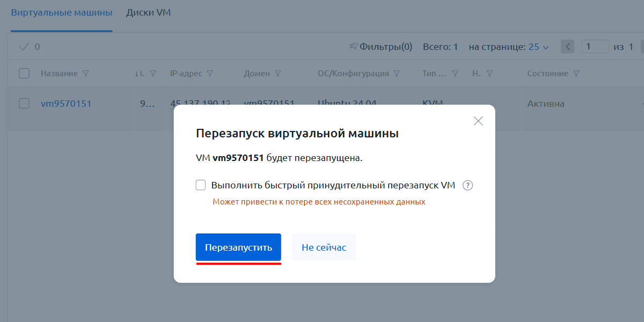The width and height of the screenshot is (644, 322).
Task: Click filter icon next to Тип column
Action: click(455, 74)
